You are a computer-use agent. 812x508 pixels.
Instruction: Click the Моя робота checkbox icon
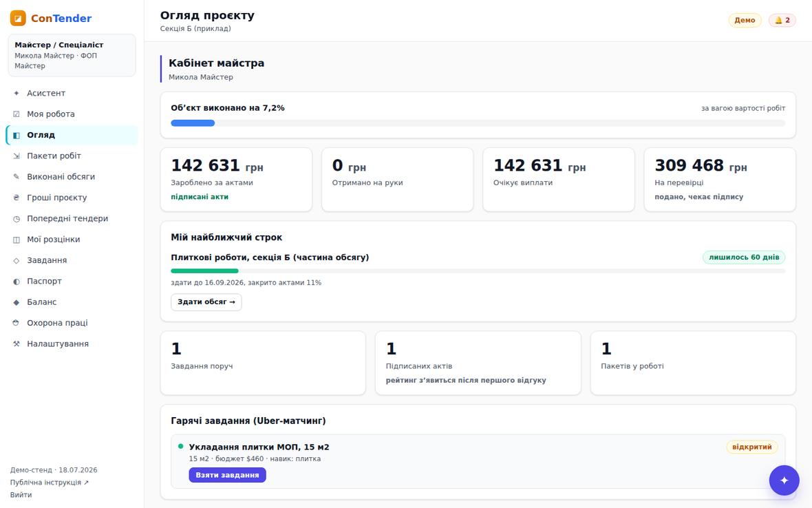point(17,114)
